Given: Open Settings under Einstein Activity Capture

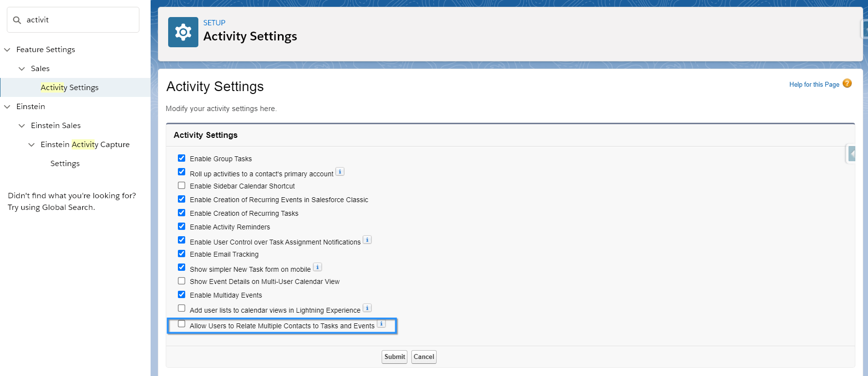Looking at the screenshot, I should tap(65, 164).
